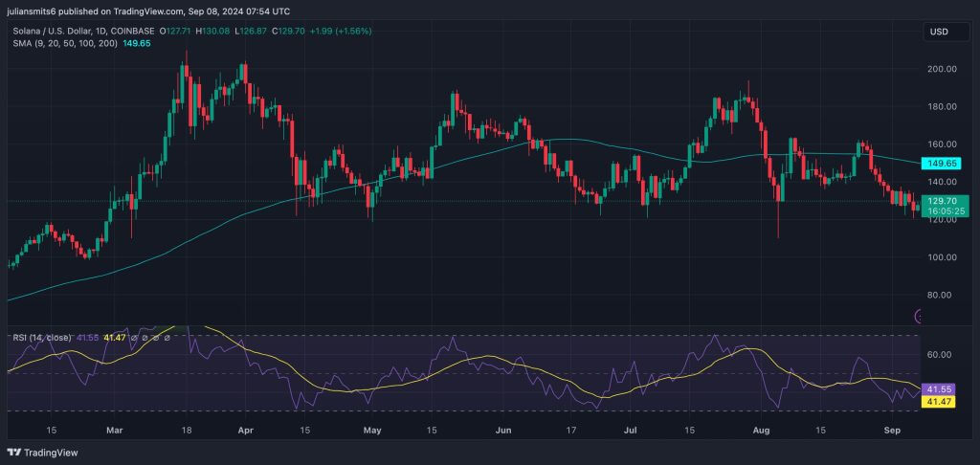The image size is (980, 465).
Task: Click the 60.00 RSI axis label
Action: tap(940, 354)
